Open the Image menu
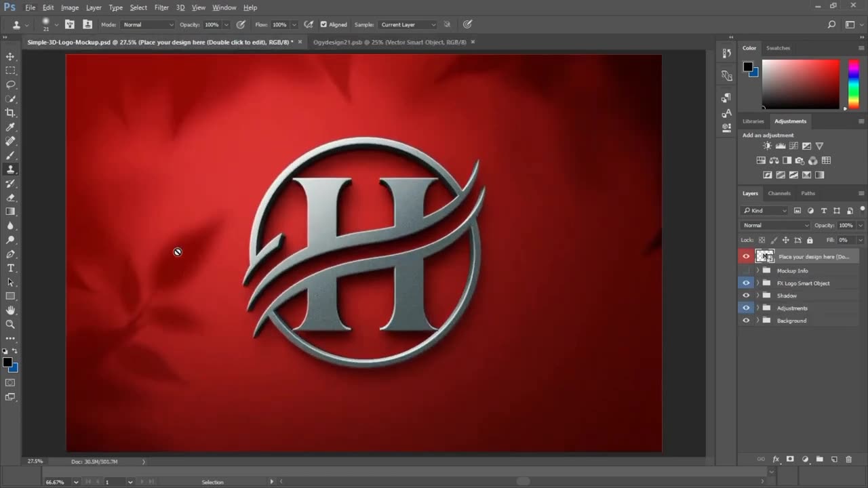The image size is (868, 488). [x=70, y=7]
